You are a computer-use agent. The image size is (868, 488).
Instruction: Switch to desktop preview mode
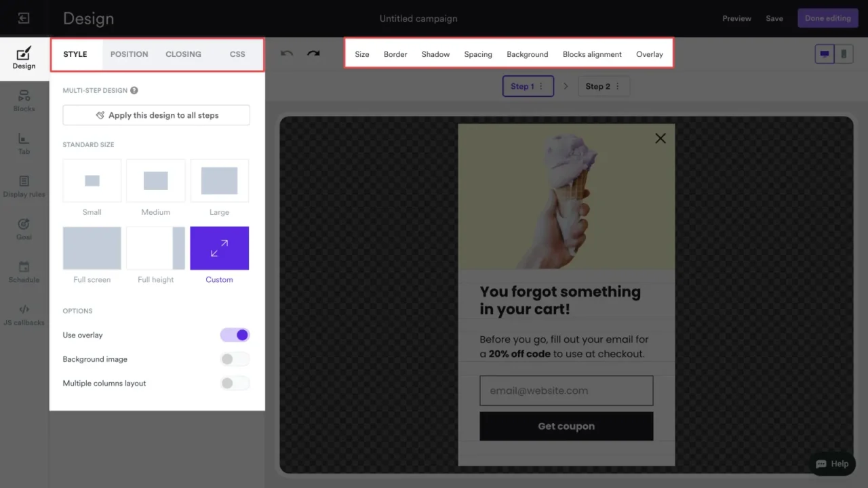point(825,54)
